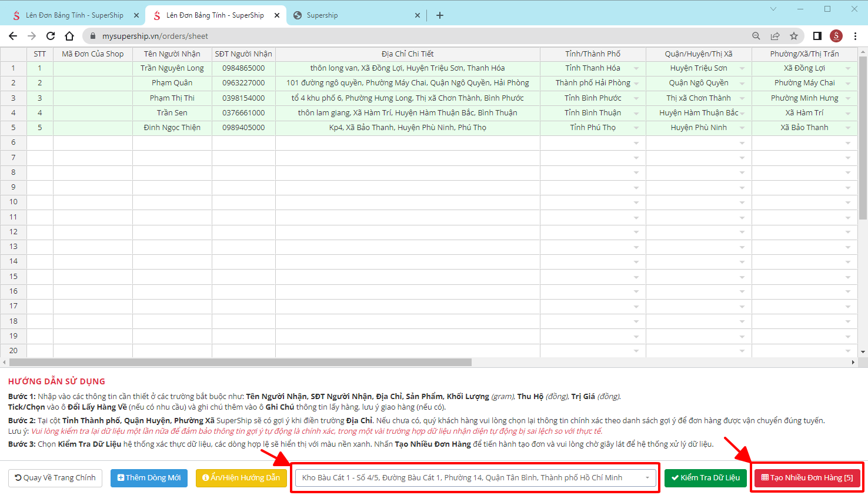Select the cell Đinh Ngọc Thiện
Image resolution: width=868 pixels, height=495 pixels.
[172, 127]
